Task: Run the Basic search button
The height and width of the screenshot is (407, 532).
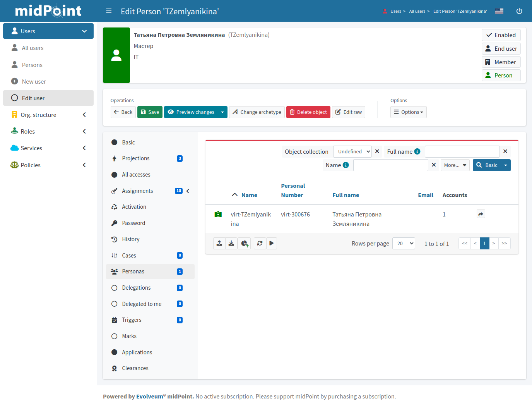Action: pos(487,165)
